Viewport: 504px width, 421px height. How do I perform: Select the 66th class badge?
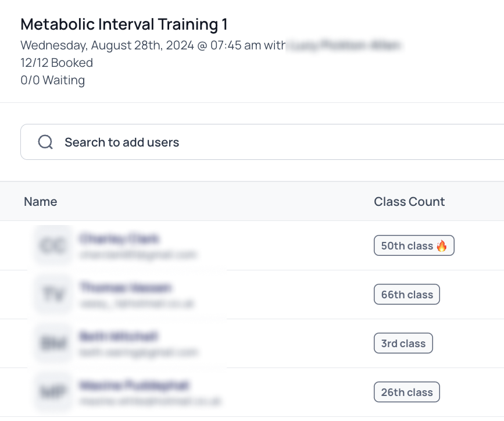tap(406, 294)
